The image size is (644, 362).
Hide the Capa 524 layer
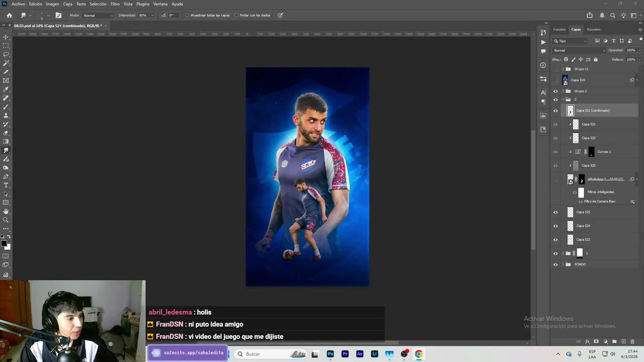pos(555,226)
